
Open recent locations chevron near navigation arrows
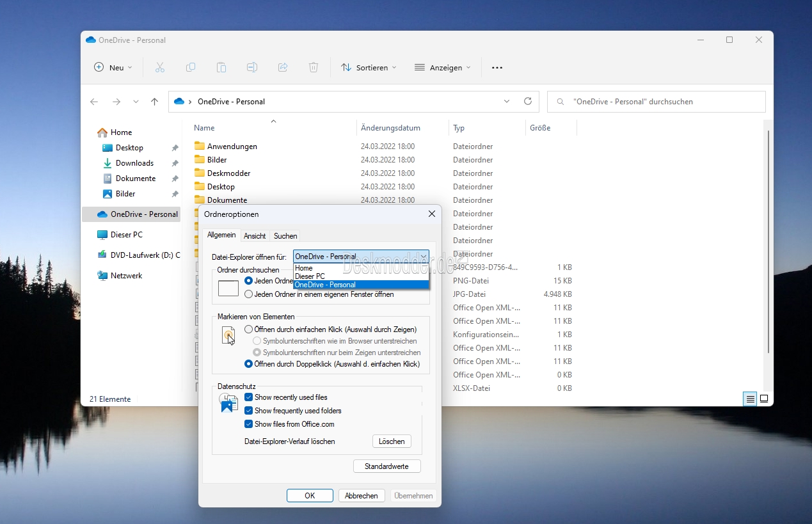pyautogui.click(x=136, y=102)
